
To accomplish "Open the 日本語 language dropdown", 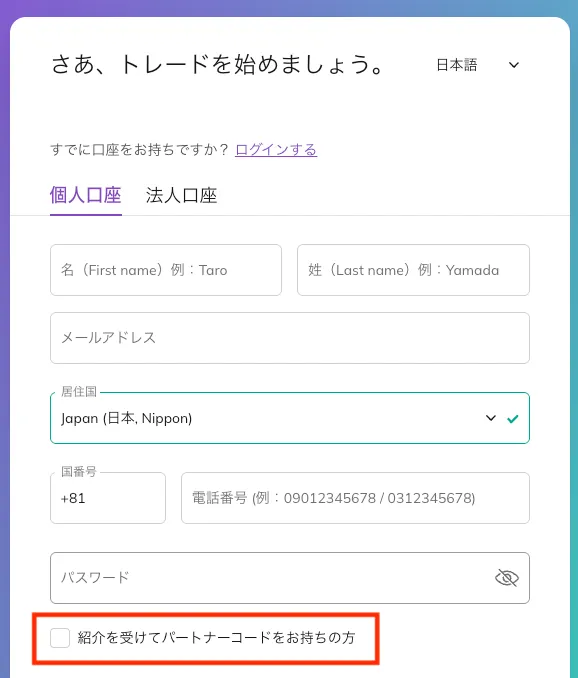I will pos(477,65).
